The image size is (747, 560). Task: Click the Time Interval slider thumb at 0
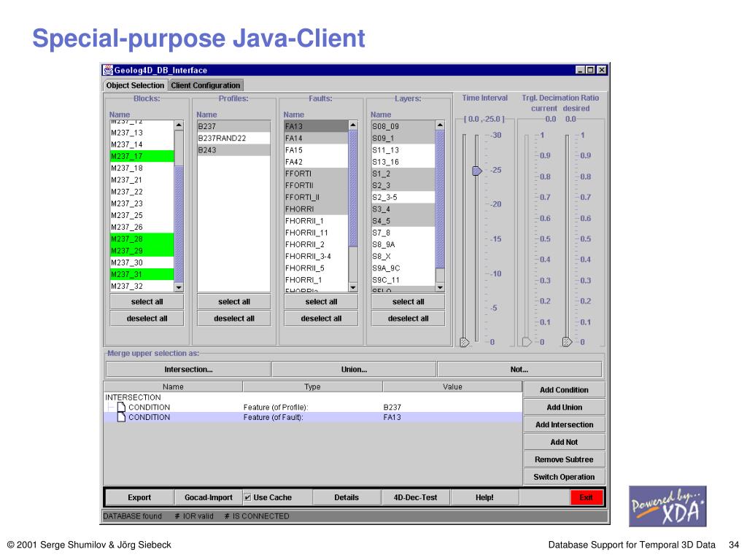click(x=465, y=342)
